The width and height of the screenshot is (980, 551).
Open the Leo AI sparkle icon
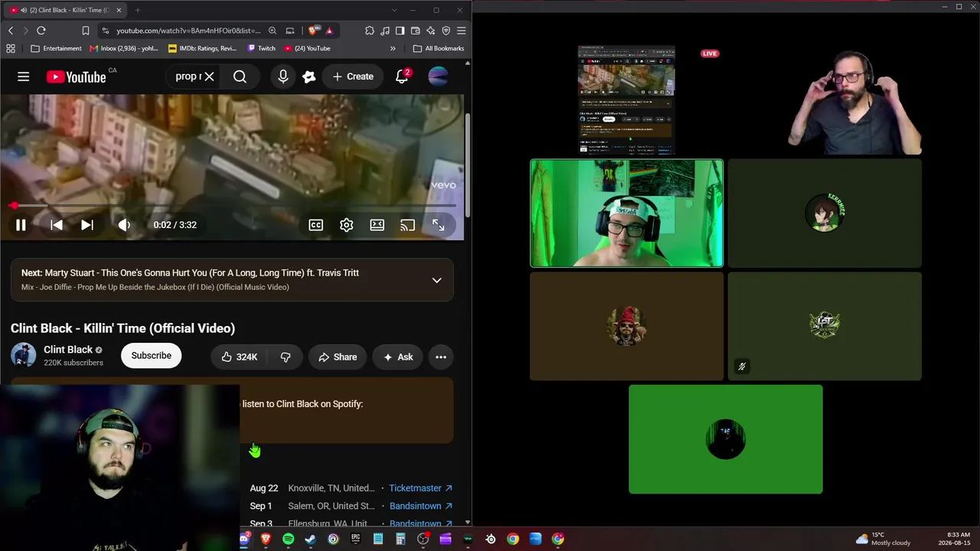point(431,31)
